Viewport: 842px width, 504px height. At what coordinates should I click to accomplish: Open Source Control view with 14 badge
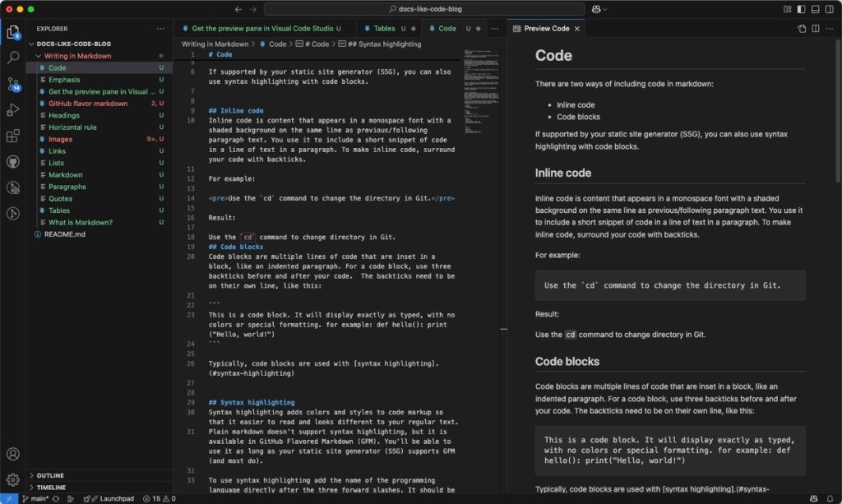click(x=13, y=84)
